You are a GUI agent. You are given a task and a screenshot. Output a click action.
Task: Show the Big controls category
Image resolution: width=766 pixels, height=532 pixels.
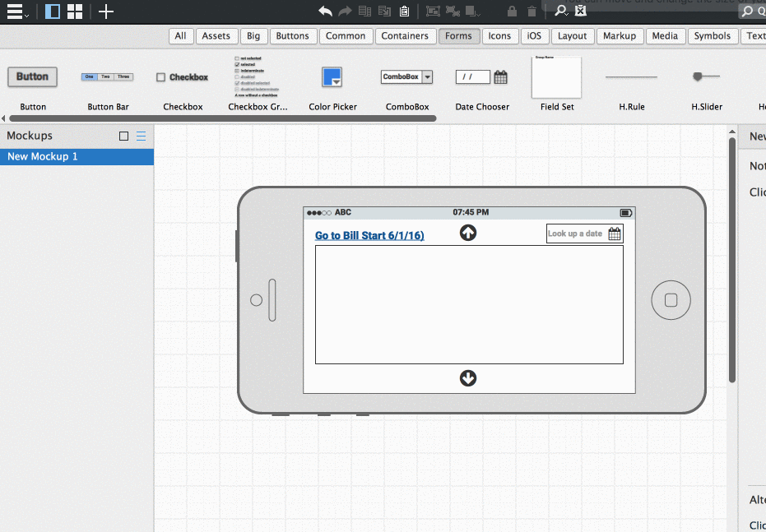pos(253,36)
